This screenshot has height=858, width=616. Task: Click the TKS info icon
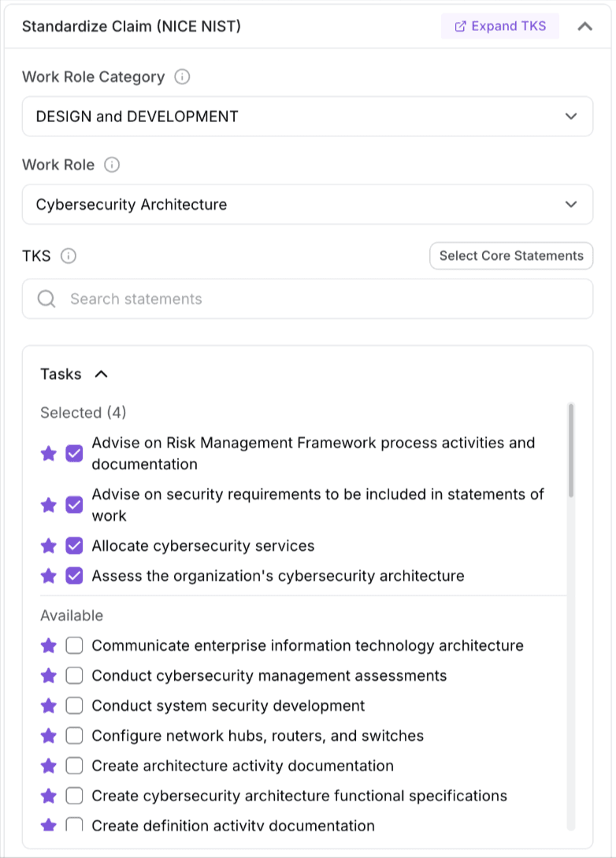click(69, 256)
